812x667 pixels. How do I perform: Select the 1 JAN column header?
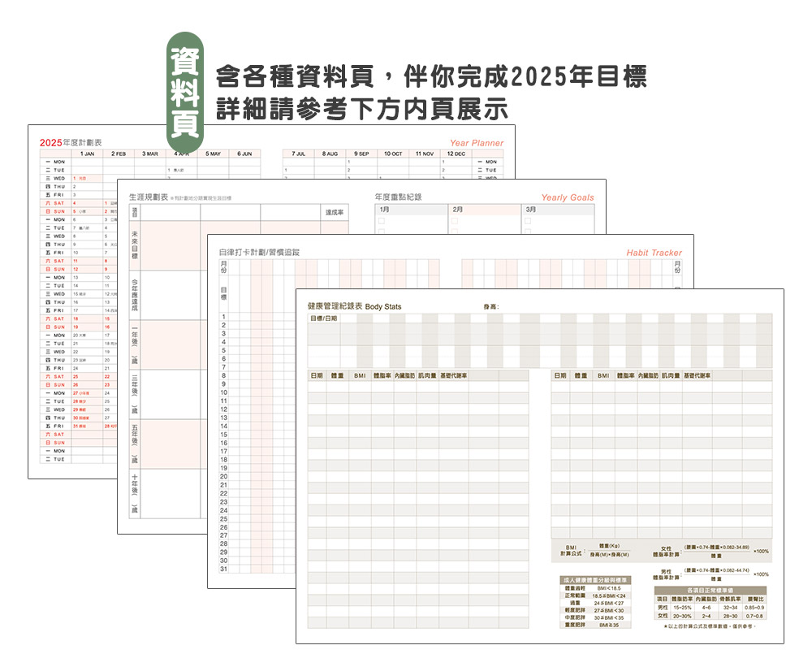(87, 154)
